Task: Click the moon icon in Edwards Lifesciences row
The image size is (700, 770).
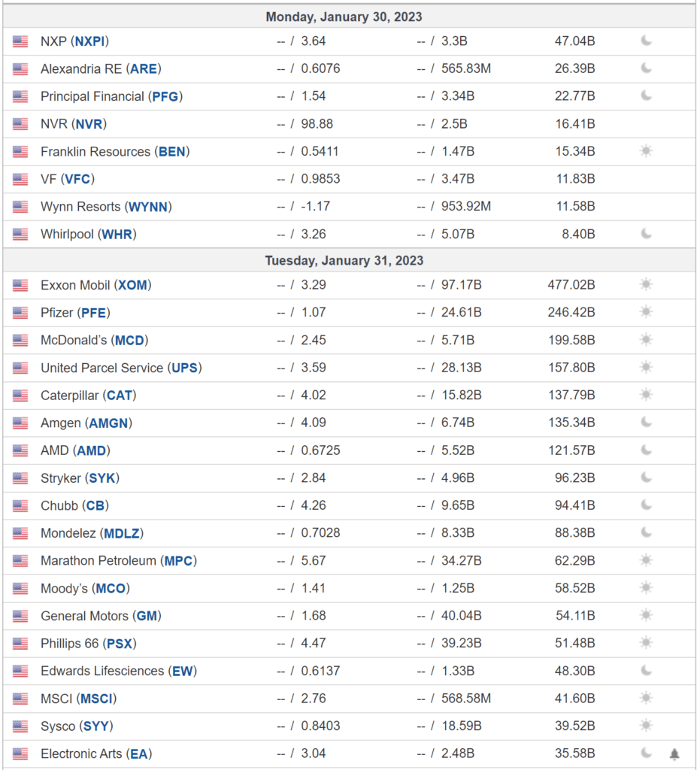Action: [647, 670]
